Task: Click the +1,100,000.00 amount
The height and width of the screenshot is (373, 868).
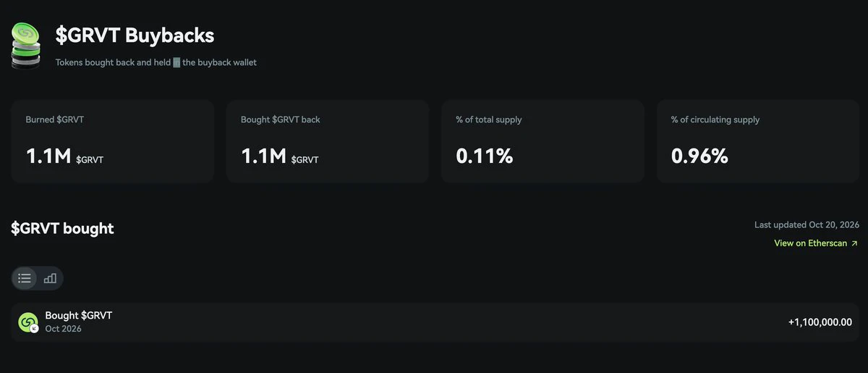Action: click(820, 322)
